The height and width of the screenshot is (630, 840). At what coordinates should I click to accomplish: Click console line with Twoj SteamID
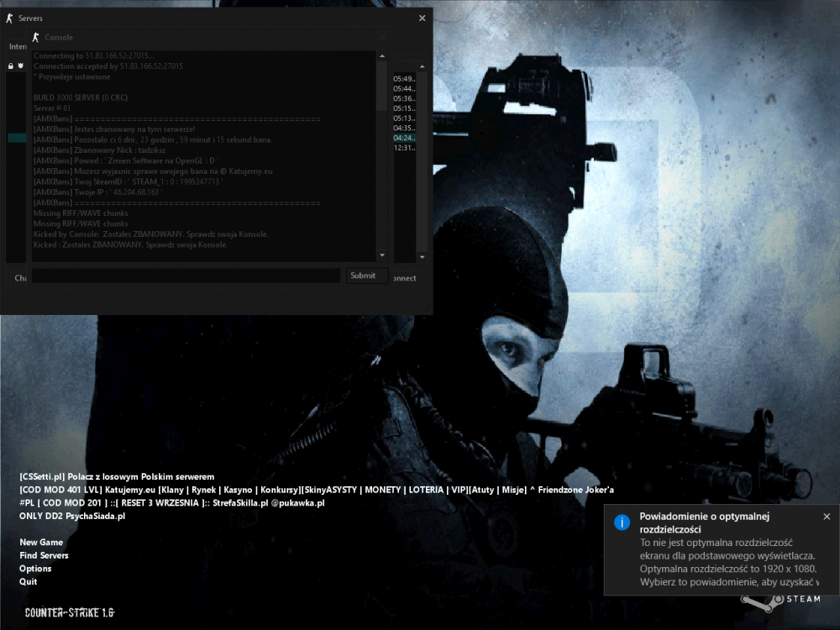tap(128, 181)
